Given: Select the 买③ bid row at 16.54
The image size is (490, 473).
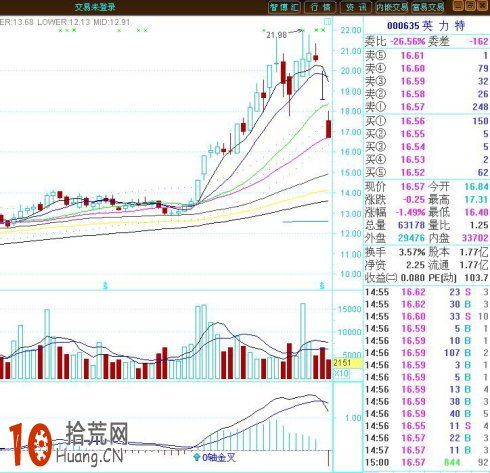Looking at the screenshot, I should 427,147.
